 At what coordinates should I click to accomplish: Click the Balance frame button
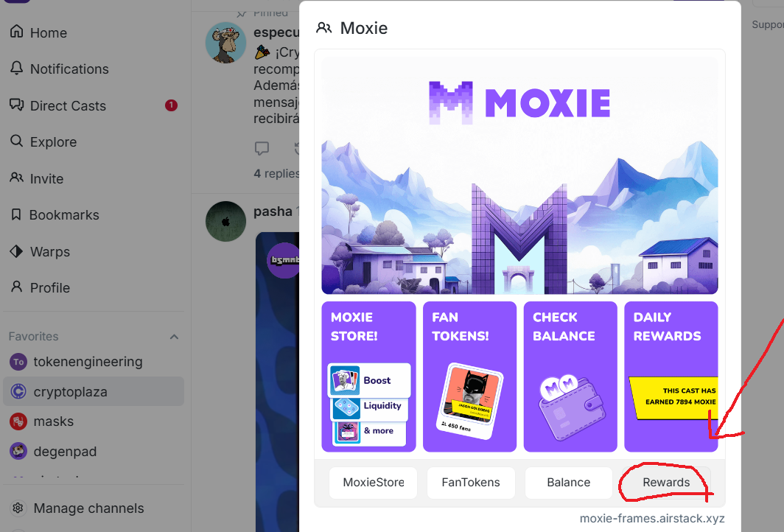click(569, 483)
